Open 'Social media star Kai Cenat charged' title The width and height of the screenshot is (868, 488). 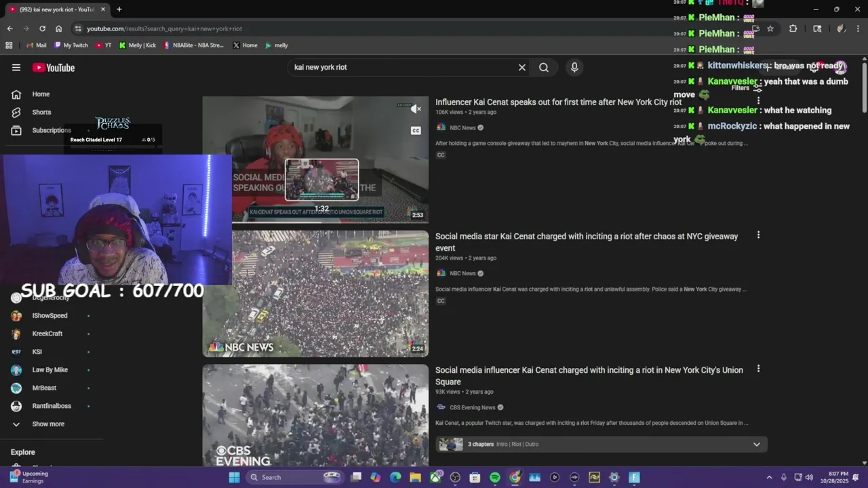[587, 242]
